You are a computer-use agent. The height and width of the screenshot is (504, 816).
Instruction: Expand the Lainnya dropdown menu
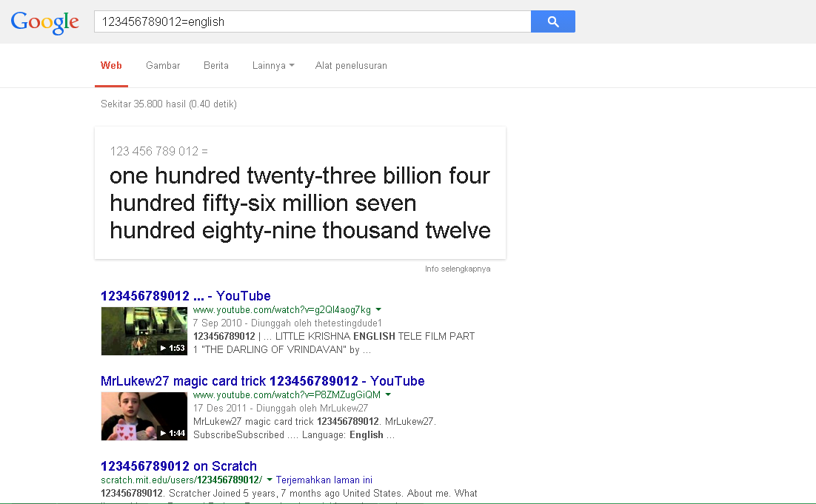tap(273, 66)
